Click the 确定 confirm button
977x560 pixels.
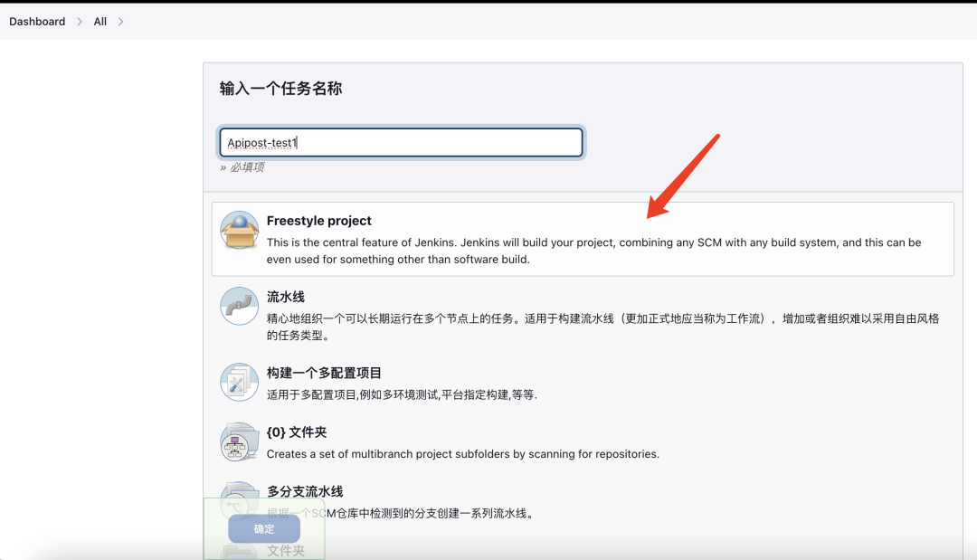[263, 528]
